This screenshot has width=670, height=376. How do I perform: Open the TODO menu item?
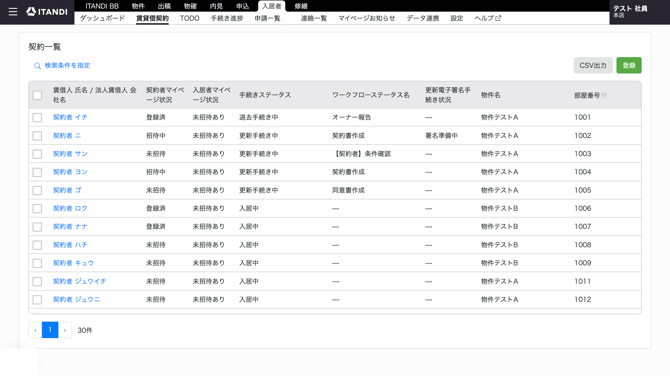coord(189,18)
